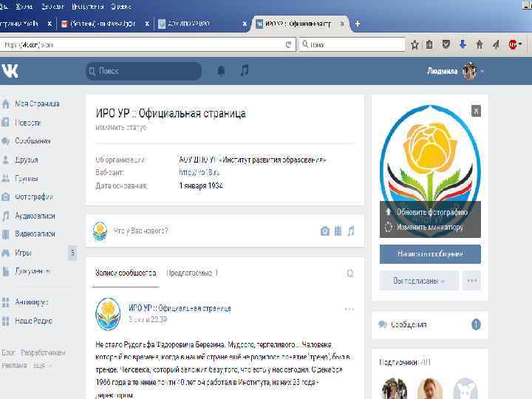
Task: Open Новости in sidebar
Action: click(x=28, y=123)
